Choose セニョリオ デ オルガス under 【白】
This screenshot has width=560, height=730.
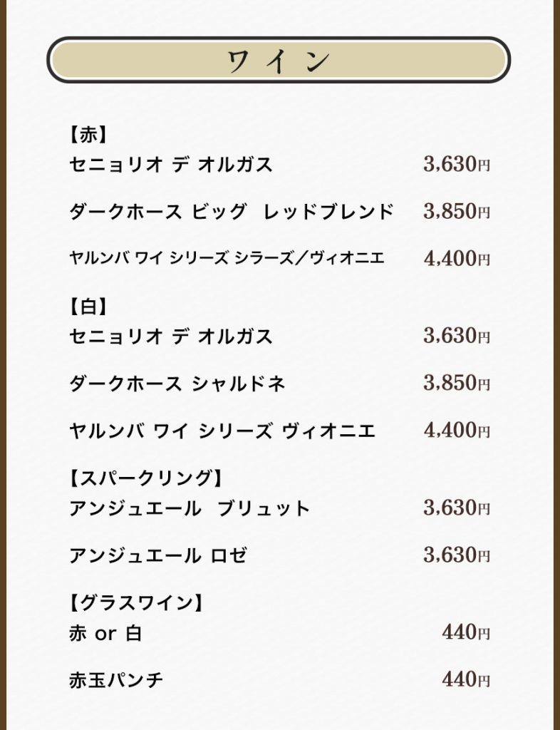171,336
